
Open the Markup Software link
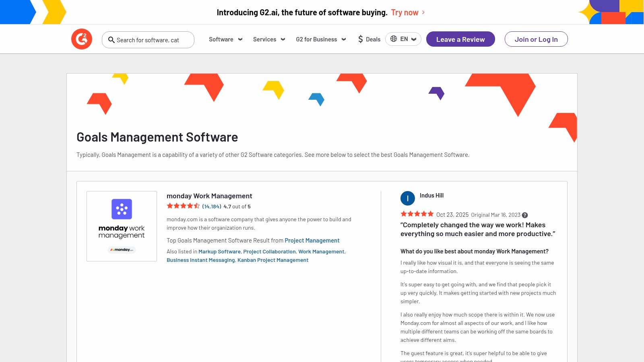pyautogui.click(x=219, y=252)
